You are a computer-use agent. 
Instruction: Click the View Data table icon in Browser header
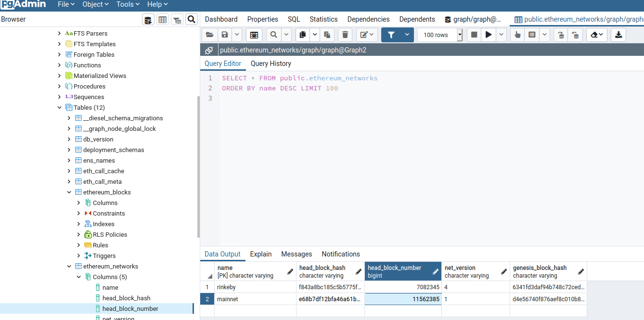pyautogui.click(x=163, y=19)
